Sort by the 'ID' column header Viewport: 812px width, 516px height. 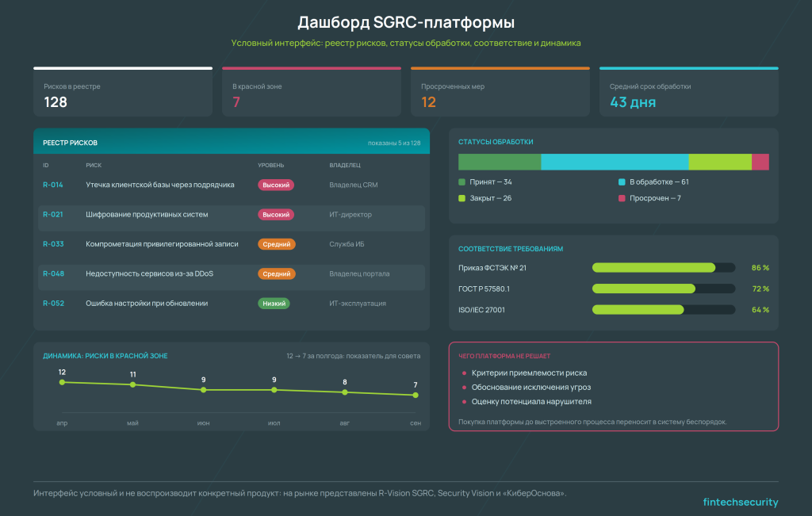coord(45,165)
